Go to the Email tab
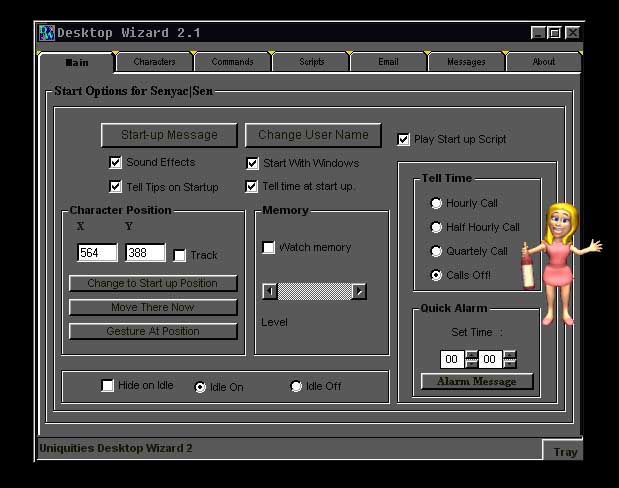 (388, 62)
